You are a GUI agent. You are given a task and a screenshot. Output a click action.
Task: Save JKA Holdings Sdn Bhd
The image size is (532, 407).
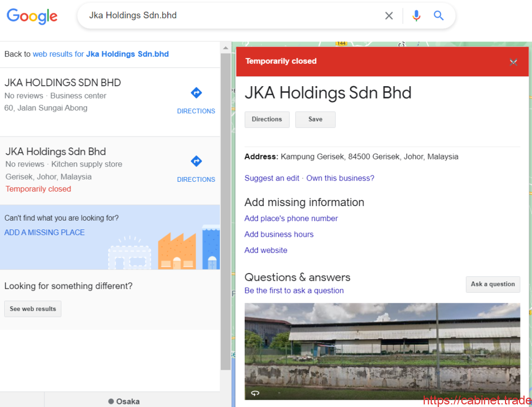coord(315,119)
